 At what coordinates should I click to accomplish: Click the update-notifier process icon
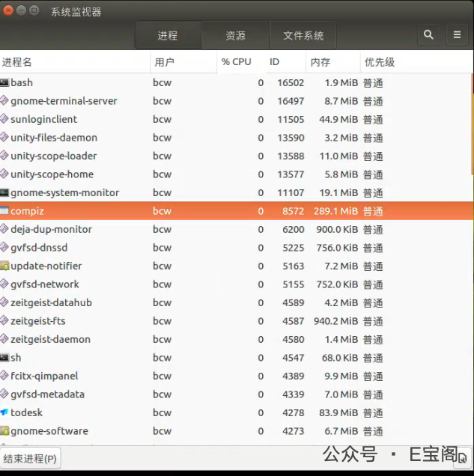(4, 266)
